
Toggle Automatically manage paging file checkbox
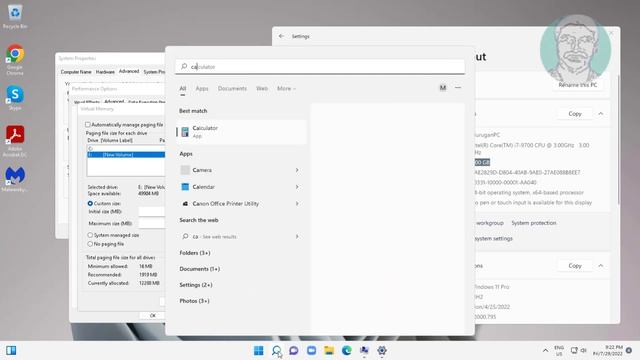pyautogui.click(x=87, y=124)
